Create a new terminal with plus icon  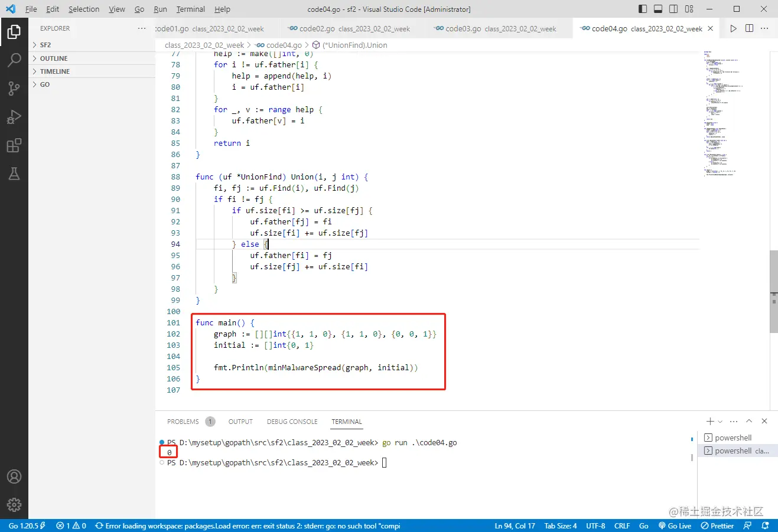[710, 421]
